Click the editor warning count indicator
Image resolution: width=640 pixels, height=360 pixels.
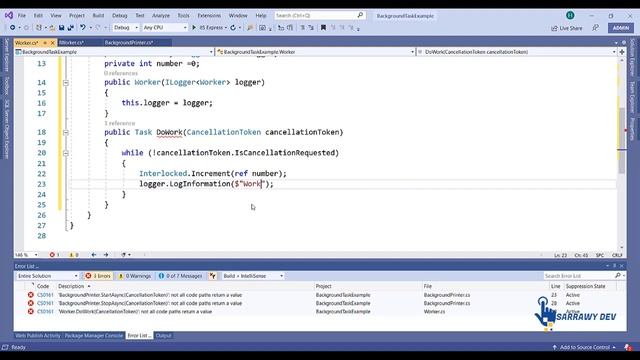(73, 255)
